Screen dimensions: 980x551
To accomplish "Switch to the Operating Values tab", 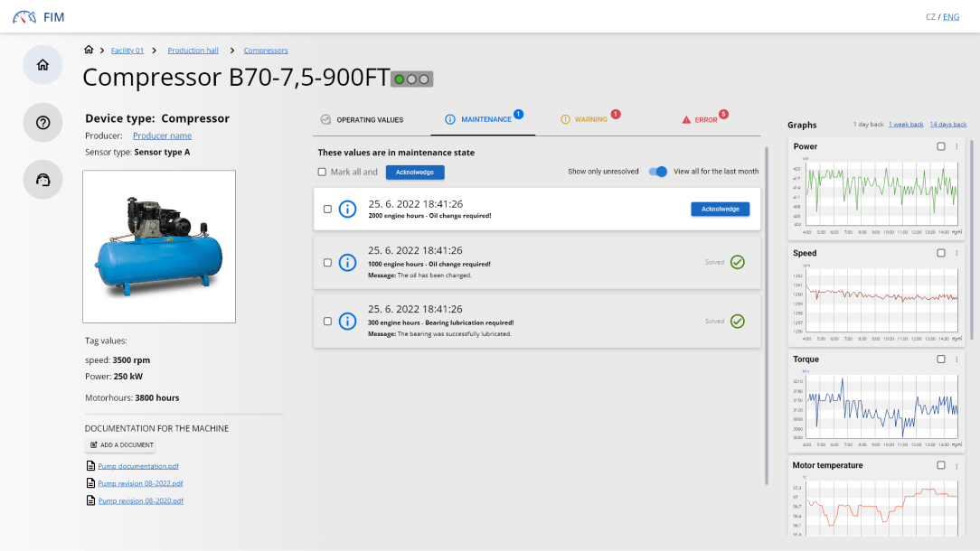I will tap(362, 119).
